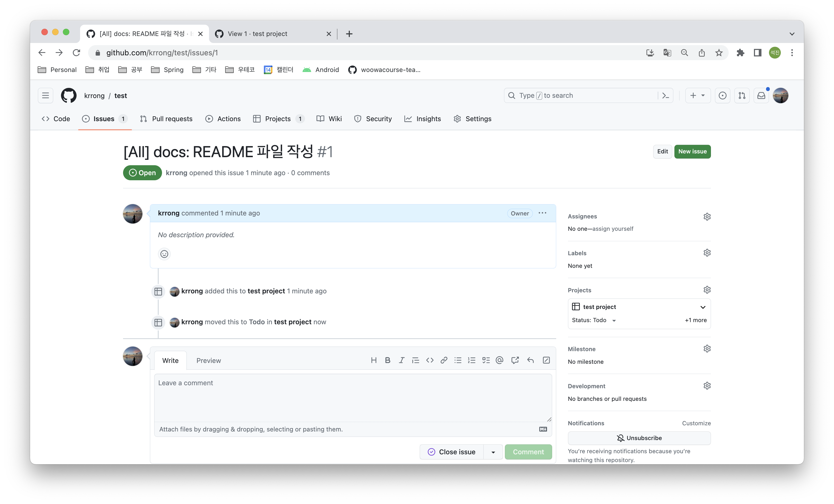Expand the create new plus dropdown
Image resolution: width=834 pixels, height=504 pixels.
pyautogui.click(x=698, y=95)
